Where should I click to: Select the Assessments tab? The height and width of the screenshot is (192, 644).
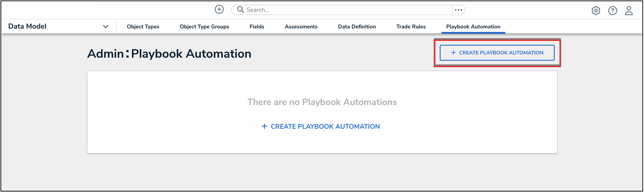point(301,27)
